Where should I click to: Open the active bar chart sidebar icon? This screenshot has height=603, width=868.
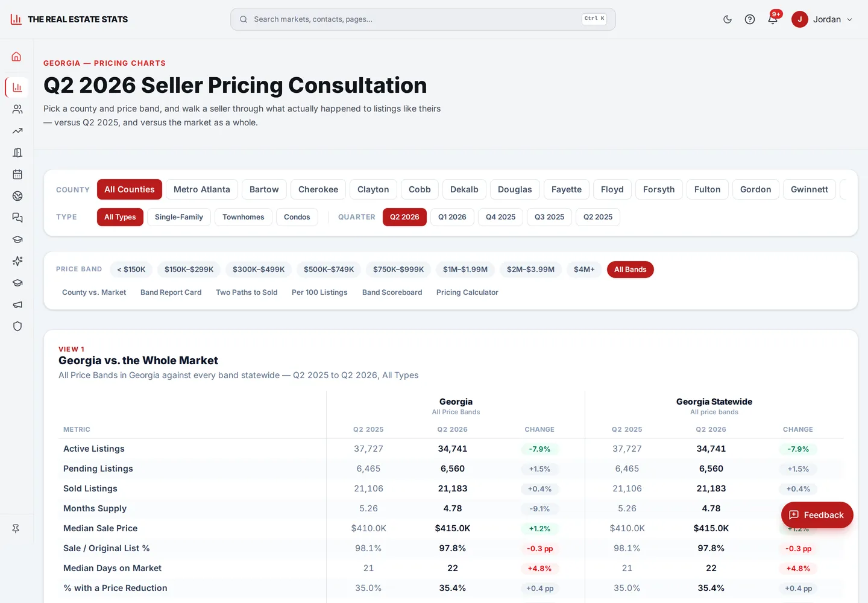point(17,87)
